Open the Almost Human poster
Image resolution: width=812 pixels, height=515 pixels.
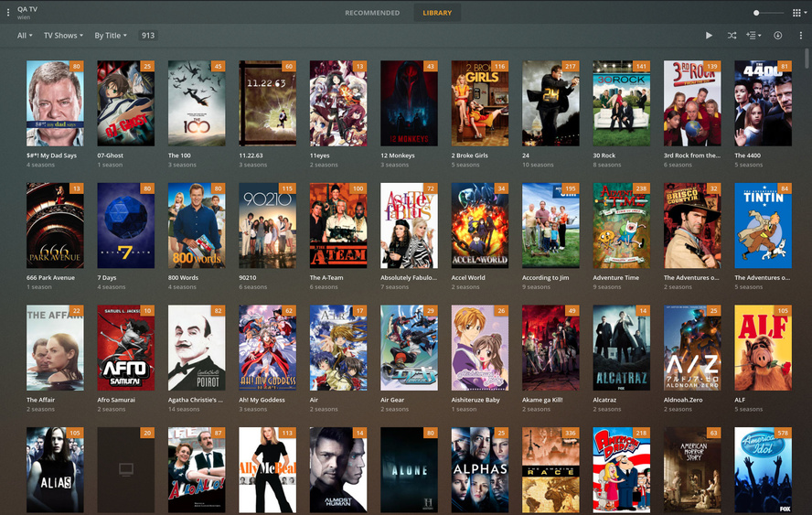point(338,470)
